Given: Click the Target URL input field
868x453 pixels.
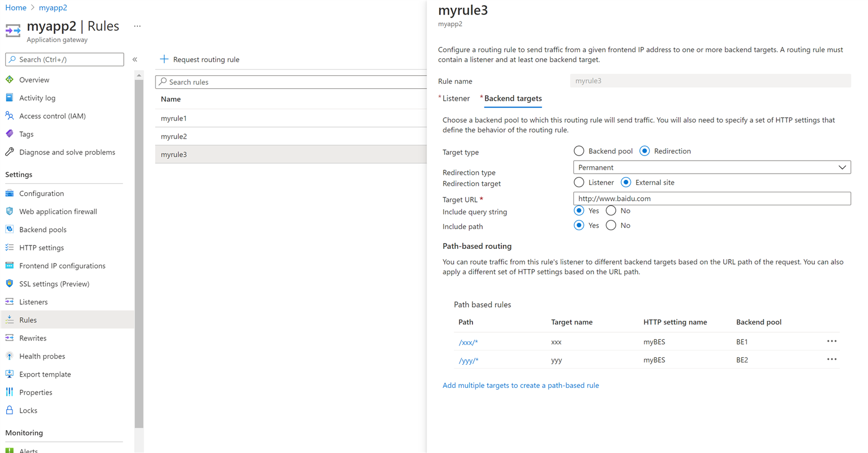Looking at the screenshot, I should click(x=712, y=199).
